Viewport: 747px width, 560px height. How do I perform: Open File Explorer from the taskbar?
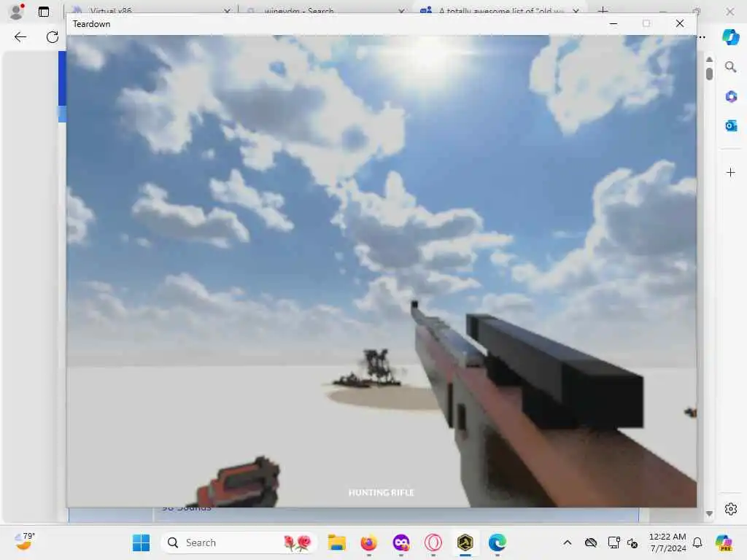pos(337,542)
